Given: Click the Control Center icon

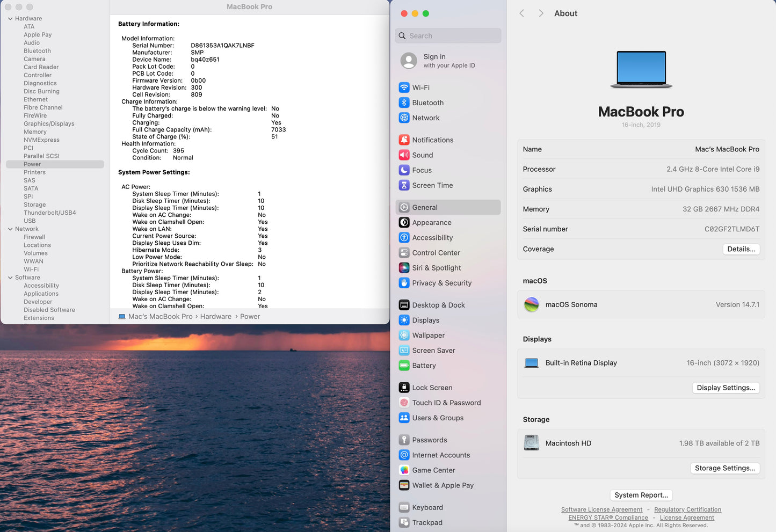Looking at the screenshot, I should [404, 252].
